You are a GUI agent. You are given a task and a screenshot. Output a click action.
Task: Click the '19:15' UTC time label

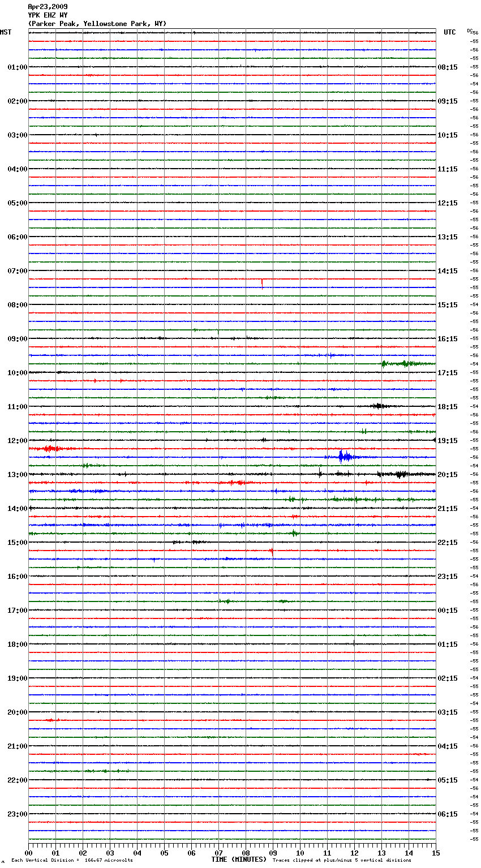tap(448, 441)
